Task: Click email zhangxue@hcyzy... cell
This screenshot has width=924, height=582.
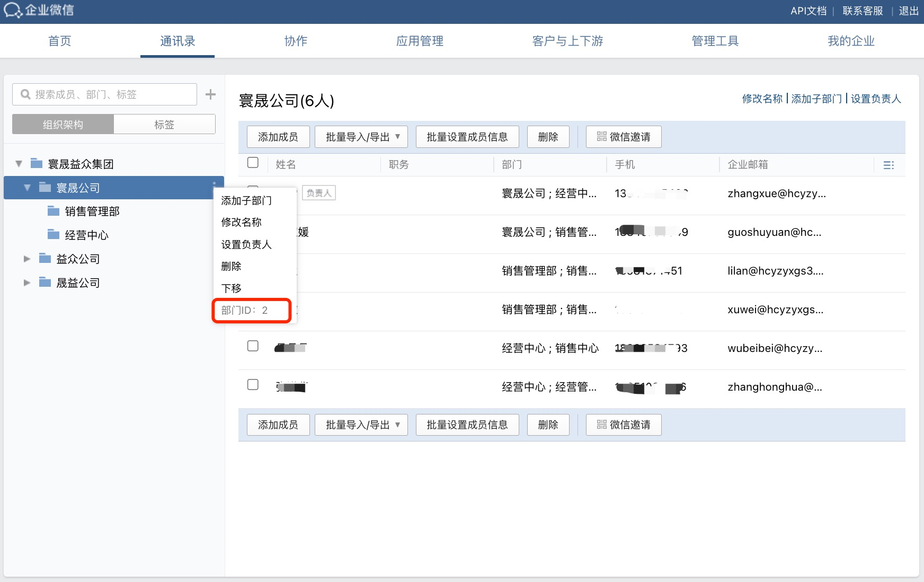Action: [777, 193]
